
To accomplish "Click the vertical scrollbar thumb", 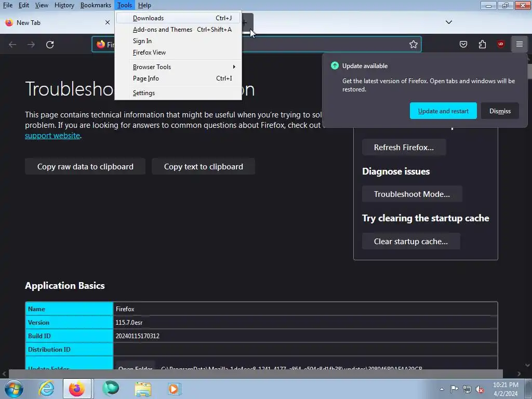I will click(528, 72).
